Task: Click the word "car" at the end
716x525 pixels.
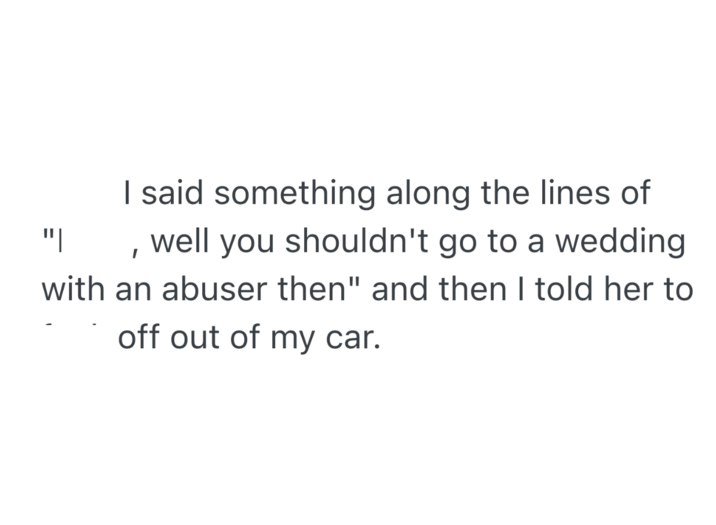Action: coord(352,339)
